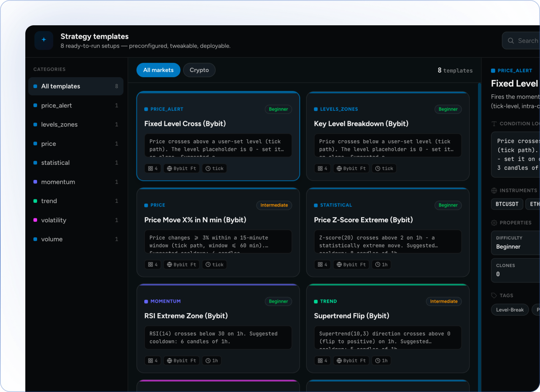Open the Price Z-Score Extreme (Bybit) card

pyautogui.click(x=388, y=232)
